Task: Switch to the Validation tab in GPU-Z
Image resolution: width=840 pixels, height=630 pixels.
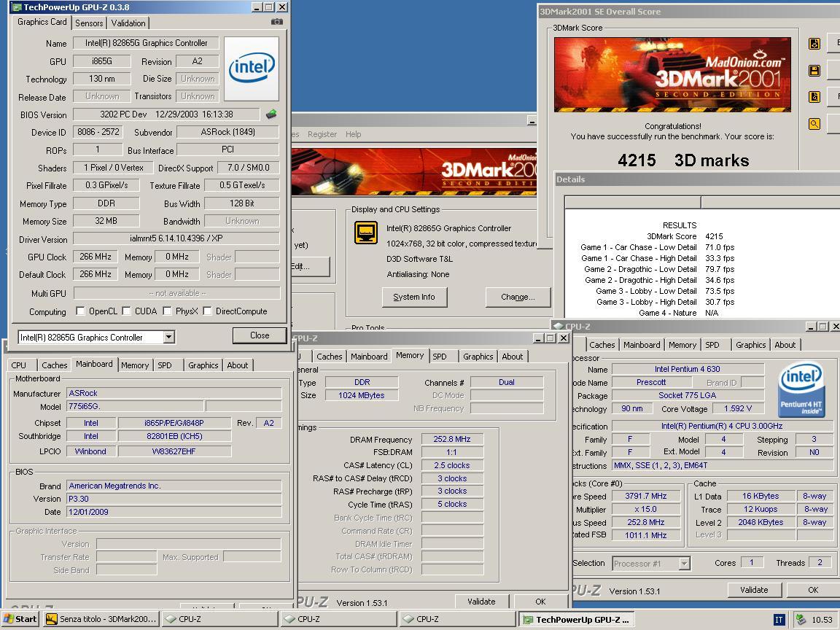Action: click(x=128, y=23)
